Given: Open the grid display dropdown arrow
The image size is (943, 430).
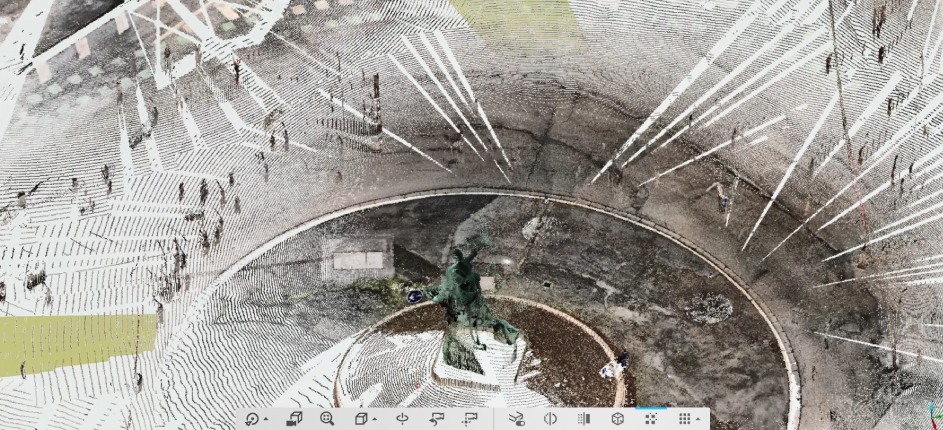Looking at the screenshot, I should [698, 420].
